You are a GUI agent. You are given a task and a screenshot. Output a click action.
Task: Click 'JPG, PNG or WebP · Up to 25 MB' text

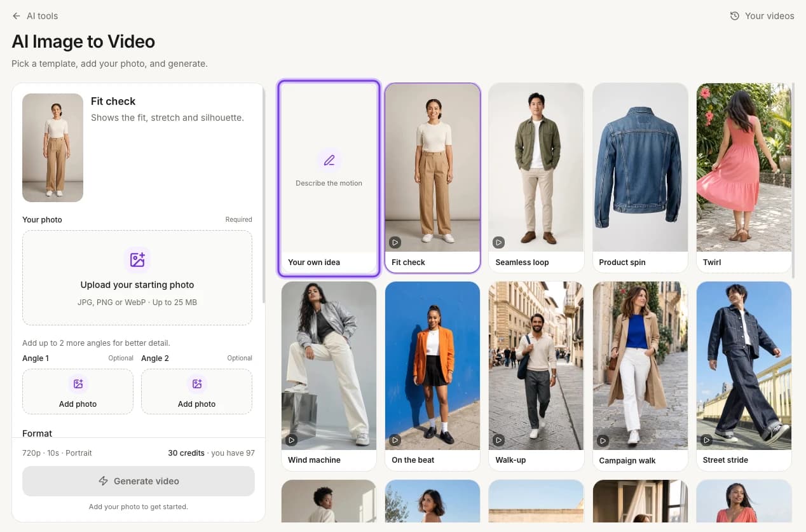137,302
